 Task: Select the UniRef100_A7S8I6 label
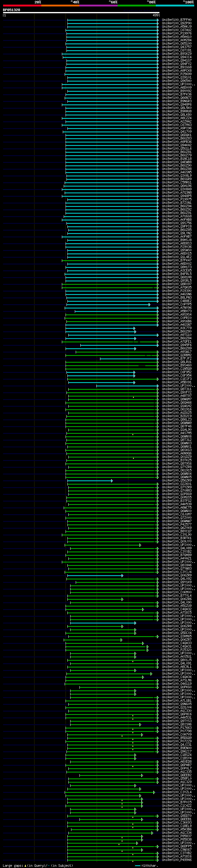[176, 857]
